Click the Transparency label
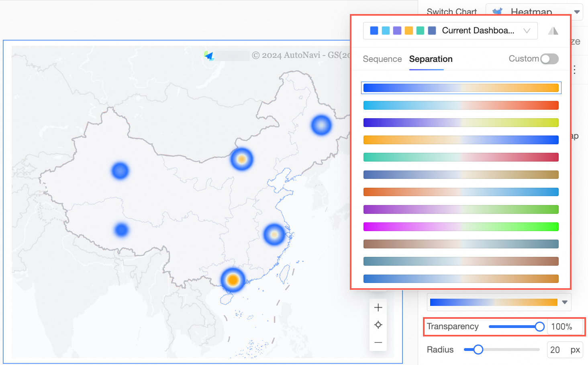The height and width of the screenshot is (365, 588). point(453,326)
